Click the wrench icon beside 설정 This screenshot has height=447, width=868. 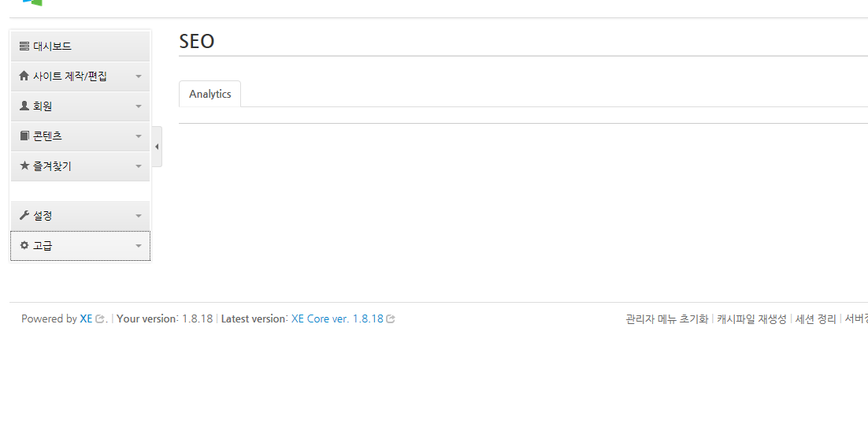point(24,215)
